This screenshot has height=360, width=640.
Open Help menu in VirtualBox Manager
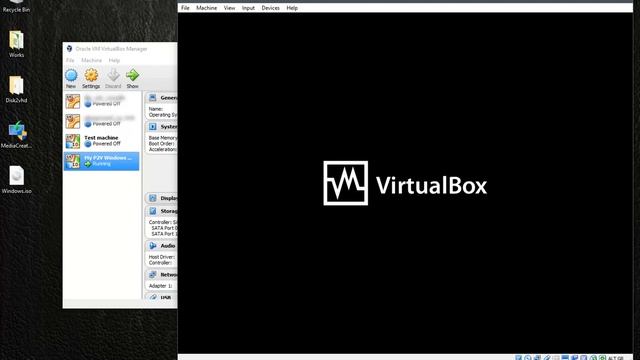click(114, 60)
